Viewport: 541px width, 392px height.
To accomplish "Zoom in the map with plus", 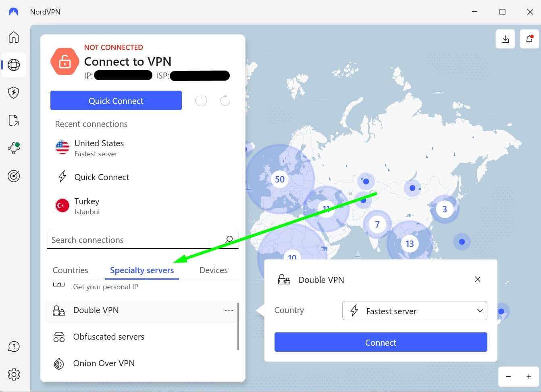I will click(529, 377).
